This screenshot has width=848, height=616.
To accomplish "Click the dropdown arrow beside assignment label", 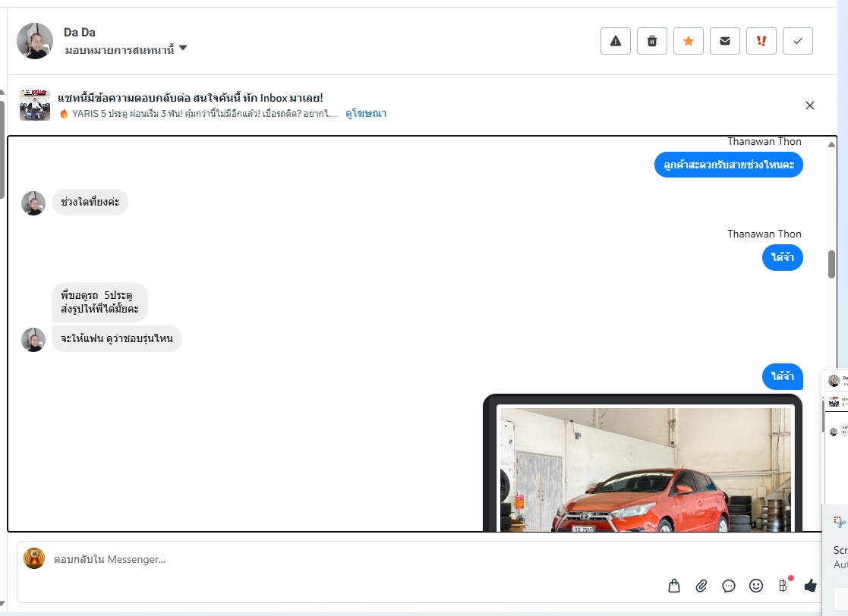I will pos(183,49).
